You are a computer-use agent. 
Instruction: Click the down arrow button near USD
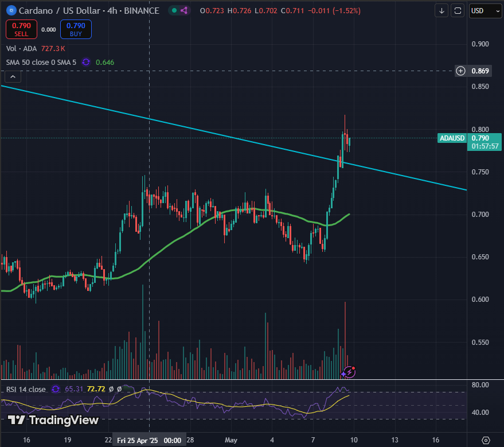tap(442, 10)
